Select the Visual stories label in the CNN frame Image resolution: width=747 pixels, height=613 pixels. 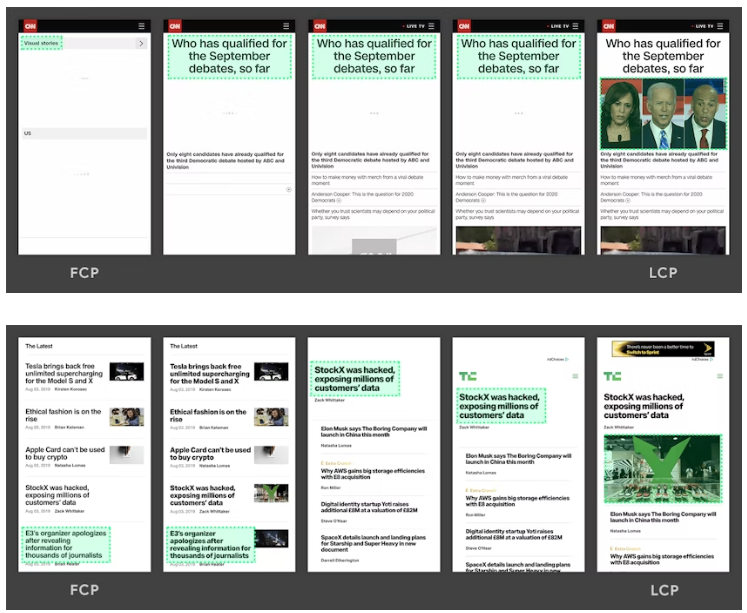41,43
